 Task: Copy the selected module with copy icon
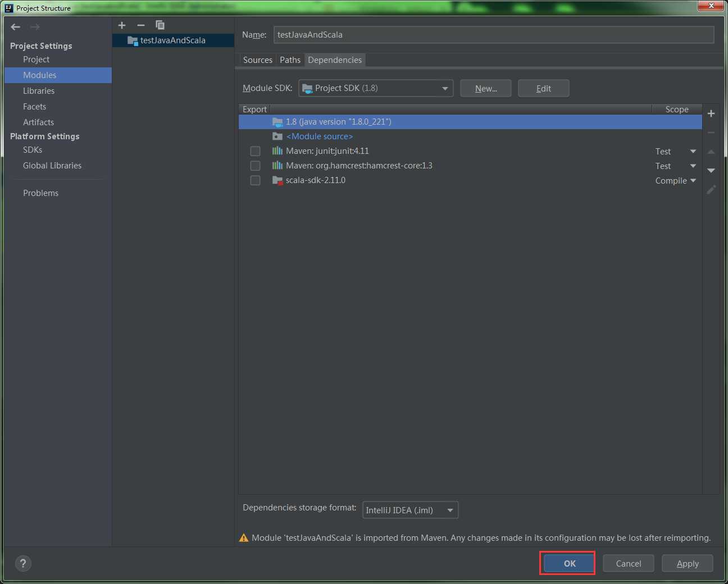[160, 25]
